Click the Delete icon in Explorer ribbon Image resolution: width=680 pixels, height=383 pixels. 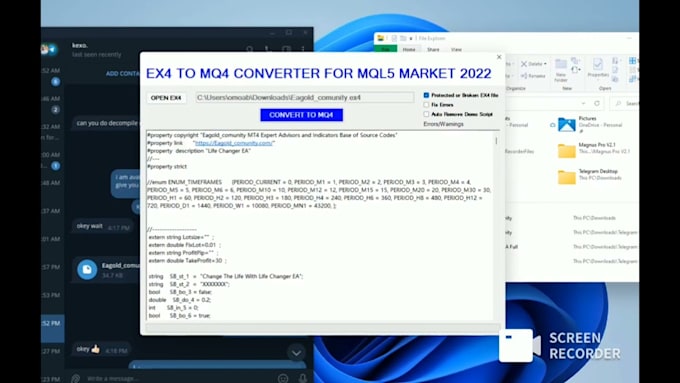[524, 64]
